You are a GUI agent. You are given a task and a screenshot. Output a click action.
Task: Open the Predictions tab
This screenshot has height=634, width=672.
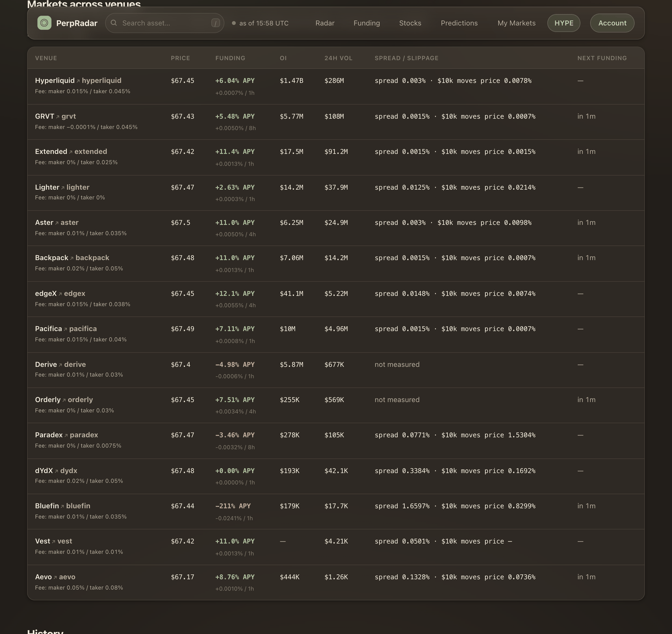click(x=459, y=23)
